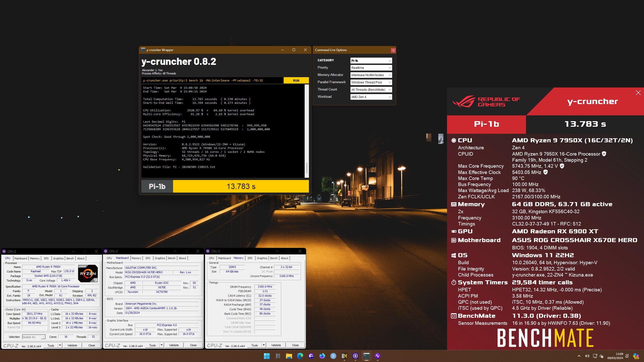Click Validate in the CPU-Z processor window
644x362 pixels.
pos(72,345)
